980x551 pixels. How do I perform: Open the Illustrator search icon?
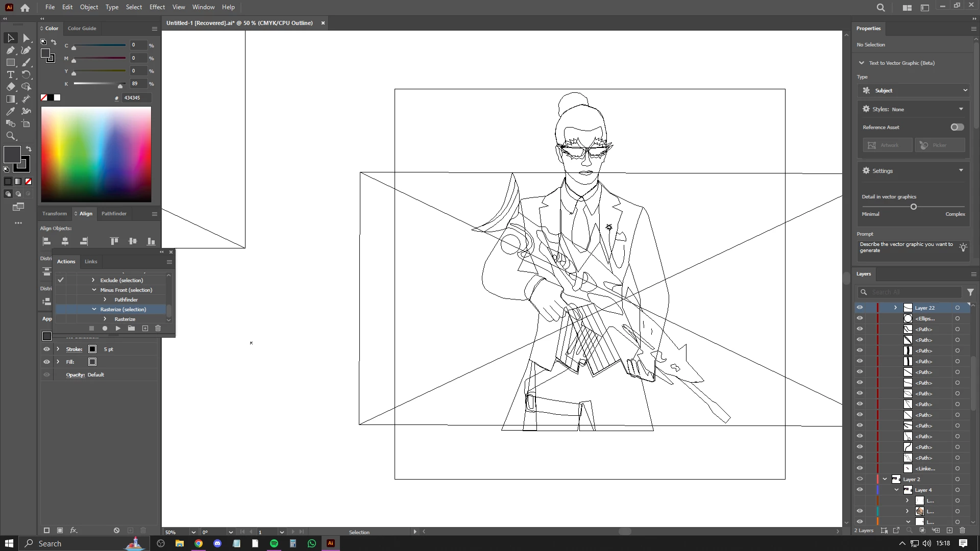coord(880,7)
